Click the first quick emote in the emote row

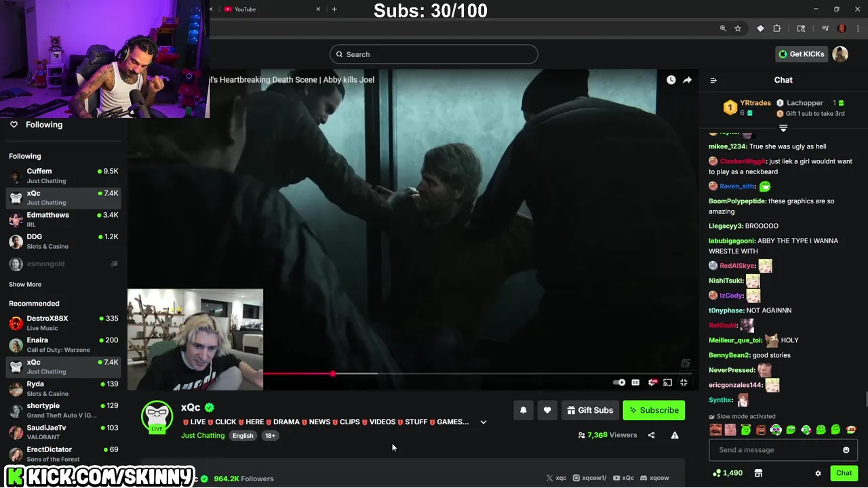coord(715,430)
